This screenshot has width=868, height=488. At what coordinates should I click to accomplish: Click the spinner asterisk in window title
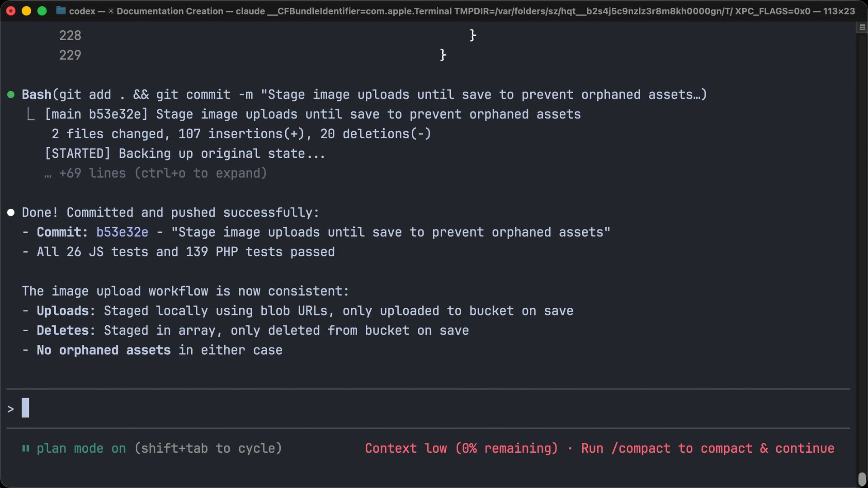pyautogui.click(x=111, y=11)
